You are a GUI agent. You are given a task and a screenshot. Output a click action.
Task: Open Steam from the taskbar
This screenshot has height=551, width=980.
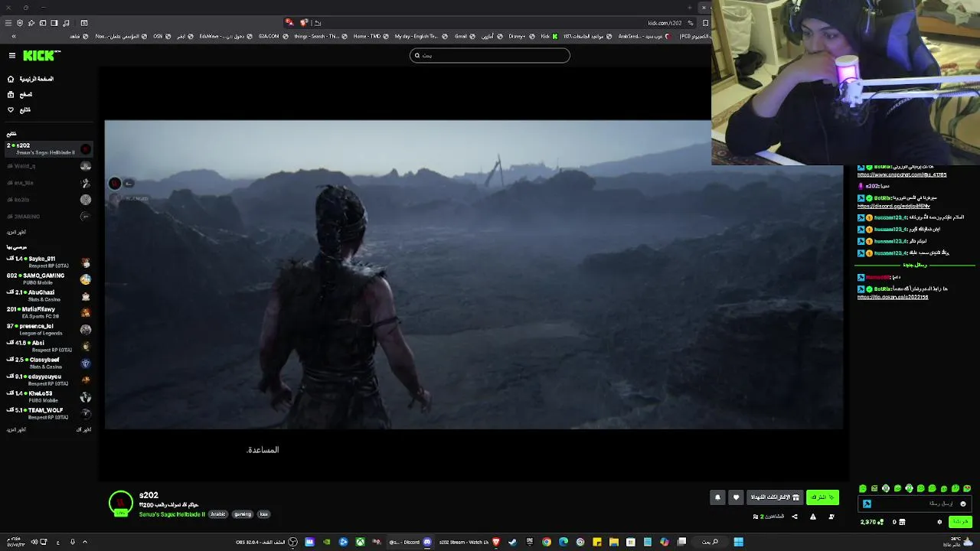click(513, 542)
